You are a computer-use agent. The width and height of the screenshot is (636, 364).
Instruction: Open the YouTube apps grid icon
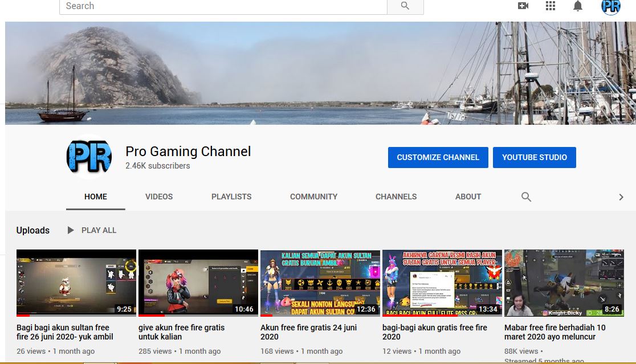551,6
